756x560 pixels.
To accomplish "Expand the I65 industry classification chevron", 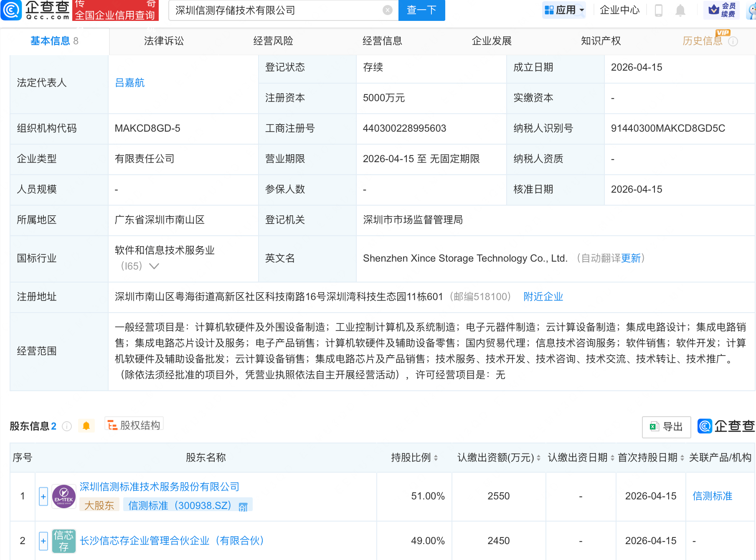I will (x=154, y=266).
